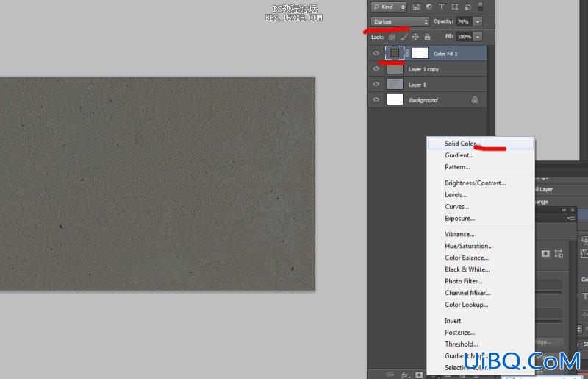The width and height of the screenshot is (588, 379).
Task: Lock layer position with the move icon
Action: click(415, 37)
